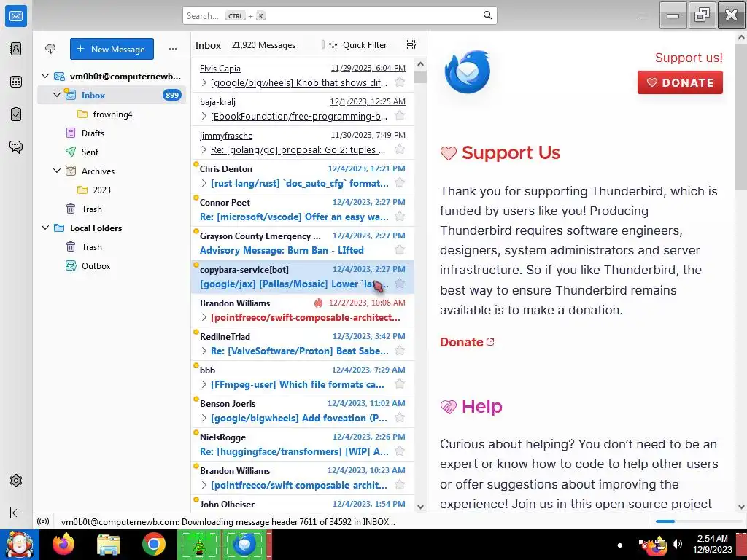747x560 pixels.
Task: Star the baja-kralj message
Action: pyautogui.click(x=400, y=116)
